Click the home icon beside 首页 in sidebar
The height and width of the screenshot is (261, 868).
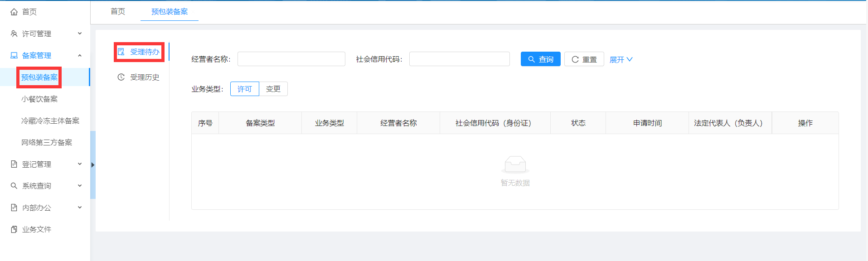[14, 12]
